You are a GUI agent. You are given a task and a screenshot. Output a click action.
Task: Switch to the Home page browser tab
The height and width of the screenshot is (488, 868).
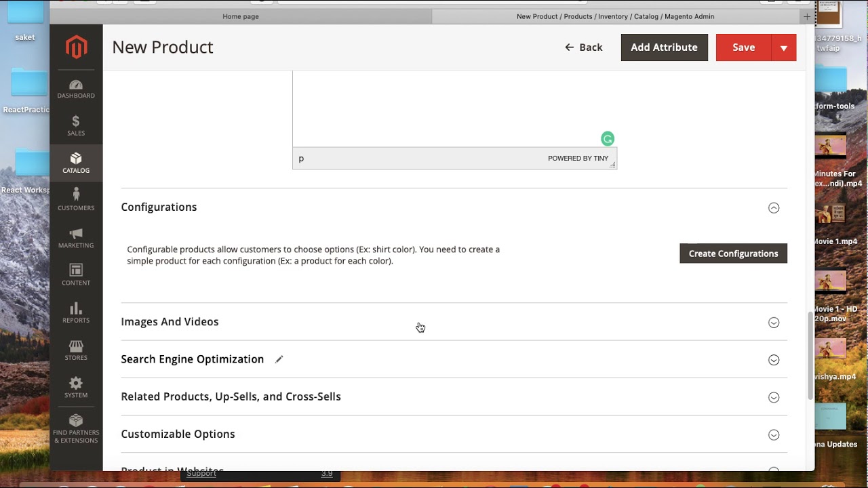click(241, 16)
